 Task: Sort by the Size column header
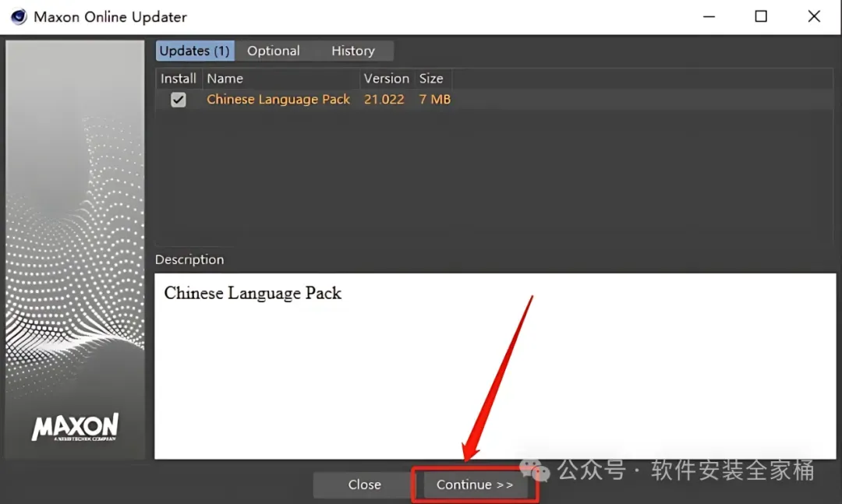coord(433,79)
